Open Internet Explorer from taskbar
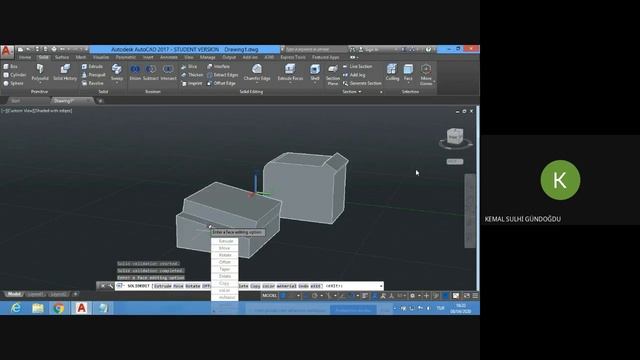The height and width of the screenshot is (360, 640). (x=16, y=308)
